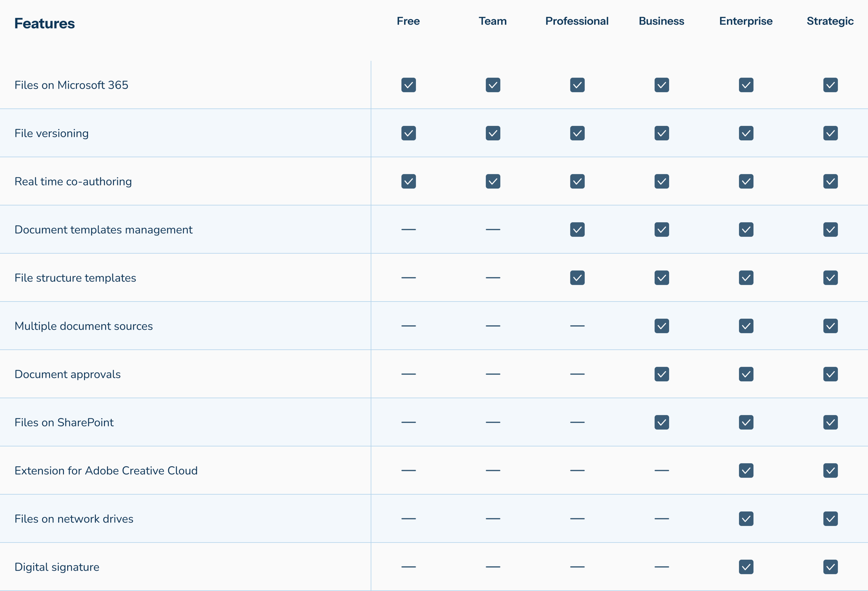Click Business dash for Adobe Creative Cloud extension

point(662,470)
